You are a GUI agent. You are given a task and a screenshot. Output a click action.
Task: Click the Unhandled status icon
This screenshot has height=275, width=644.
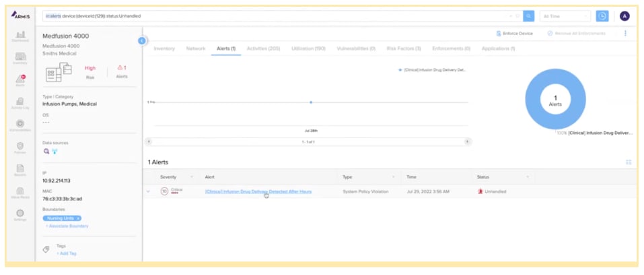480,191
